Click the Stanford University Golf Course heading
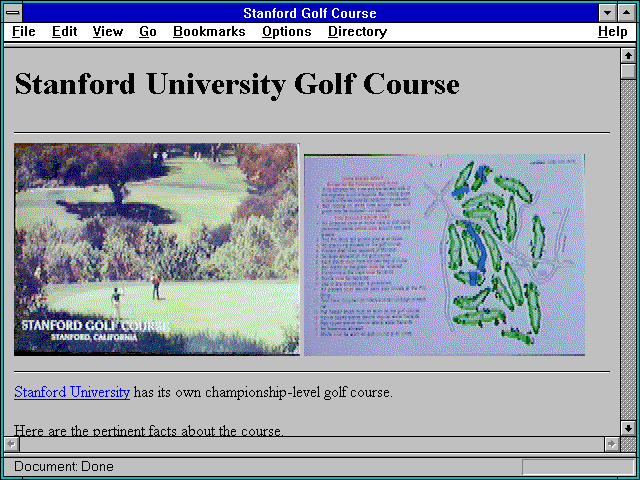This screenshot has width=640, height=480. click(237, 84)
